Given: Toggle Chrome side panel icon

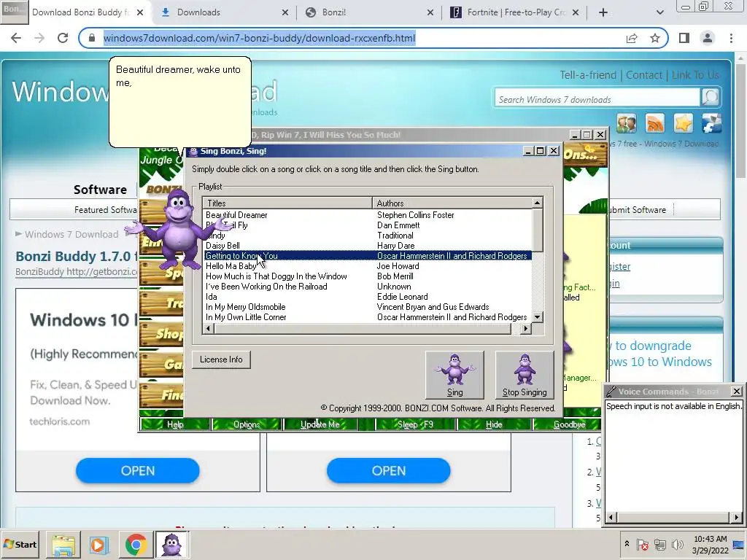Looking at the screenshot, I should [x=684, y=38].
